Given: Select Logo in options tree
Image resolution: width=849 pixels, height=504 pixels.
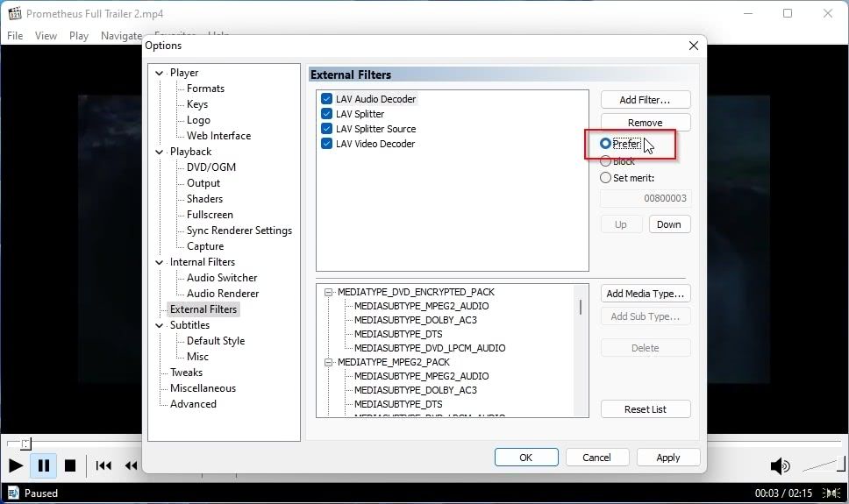Looking at the screenshot, I should (198, 120).
